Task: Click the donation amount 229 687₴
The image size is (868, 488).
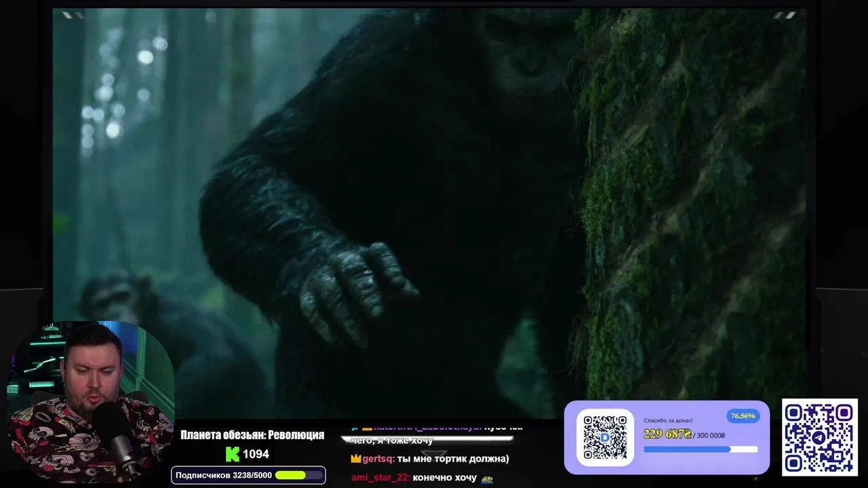Action: [x=667, y=434]
